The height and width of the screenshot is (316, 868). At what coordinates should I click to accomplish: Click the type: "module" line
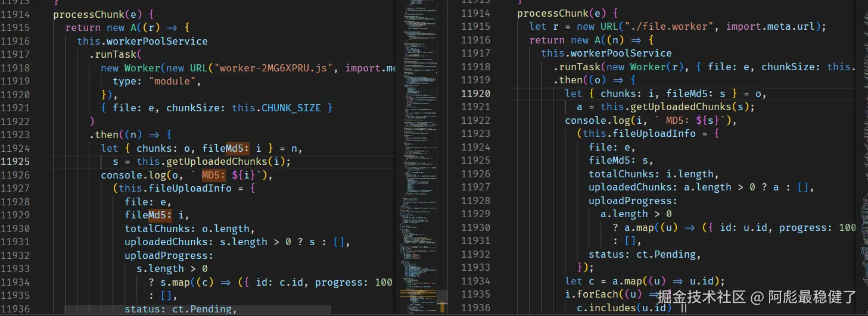157,82
